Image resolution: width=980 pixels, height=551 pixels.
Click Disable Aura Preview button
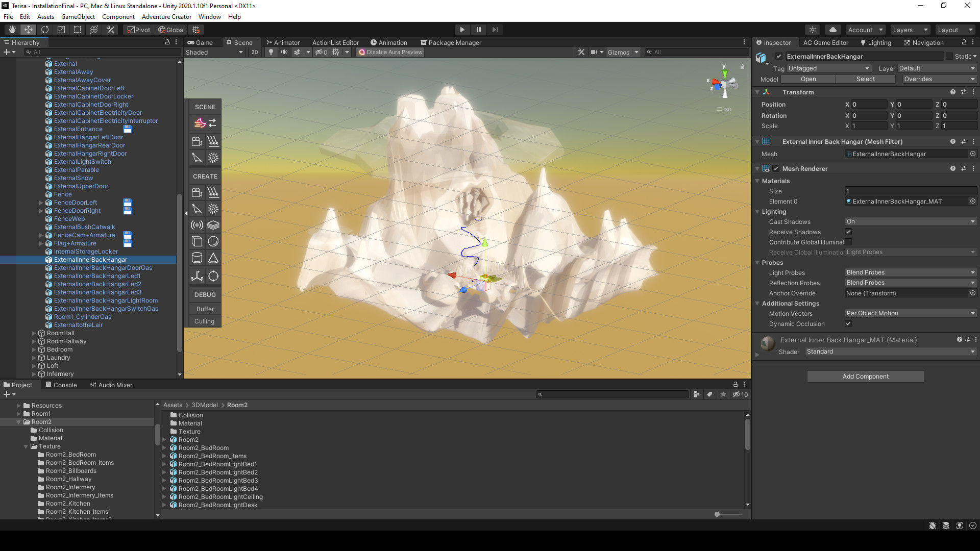(390, 52)
